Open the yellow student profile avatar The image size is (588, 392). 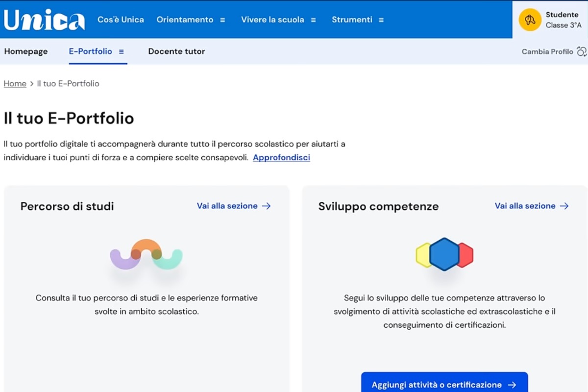click(x=530, y=20)
